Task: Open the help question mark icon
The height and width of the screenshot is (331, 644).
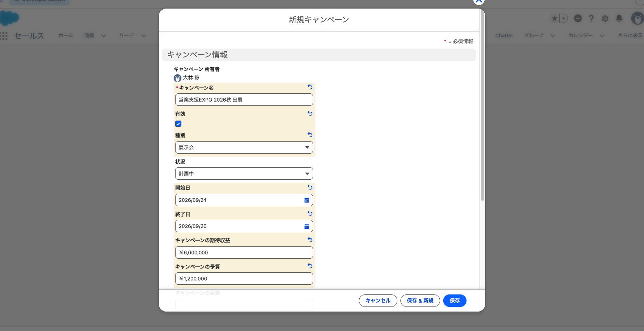Action: pos(591,18)
